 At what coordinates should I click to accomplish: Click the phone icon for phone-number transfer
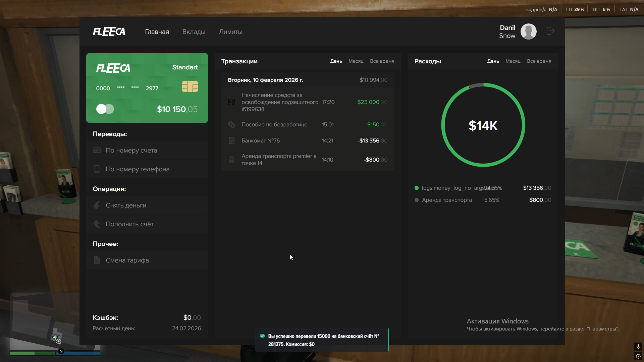97,169
